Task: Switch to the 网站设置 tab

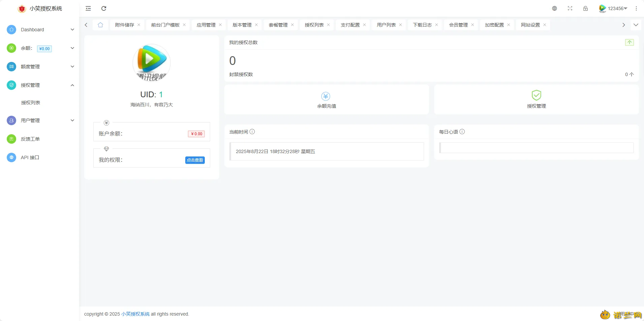Action: [530, 25]
